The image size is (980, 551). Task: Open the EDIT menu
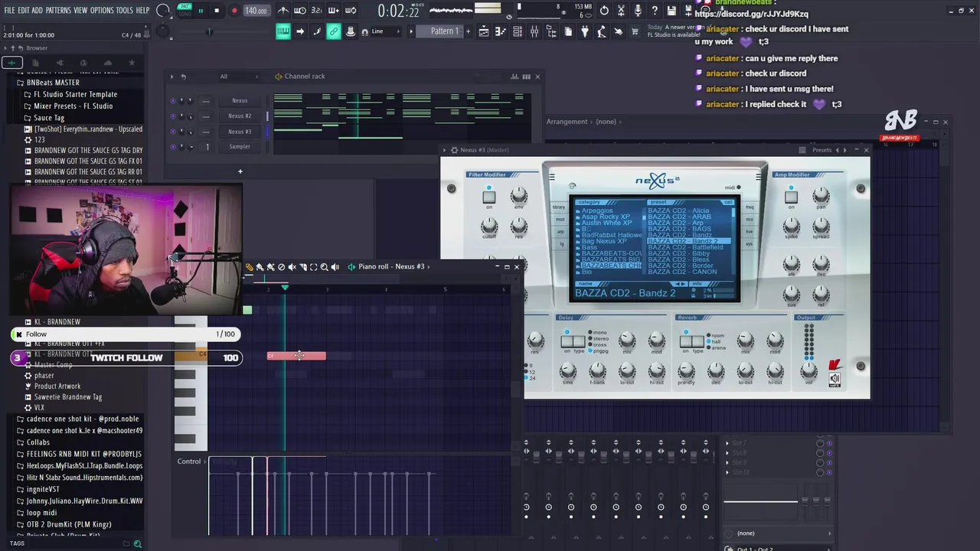(x=23, y=11)
